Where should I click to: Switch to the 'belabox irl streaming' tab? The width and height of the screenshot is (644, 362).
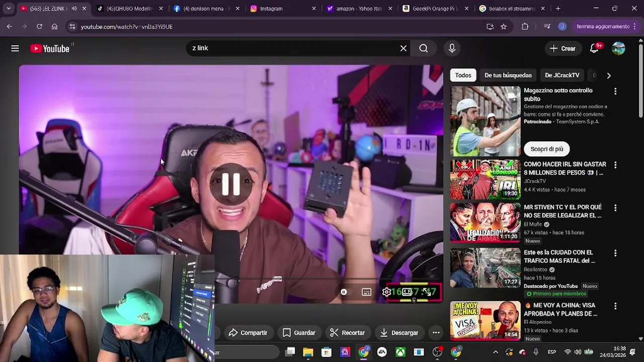(512, 9)
